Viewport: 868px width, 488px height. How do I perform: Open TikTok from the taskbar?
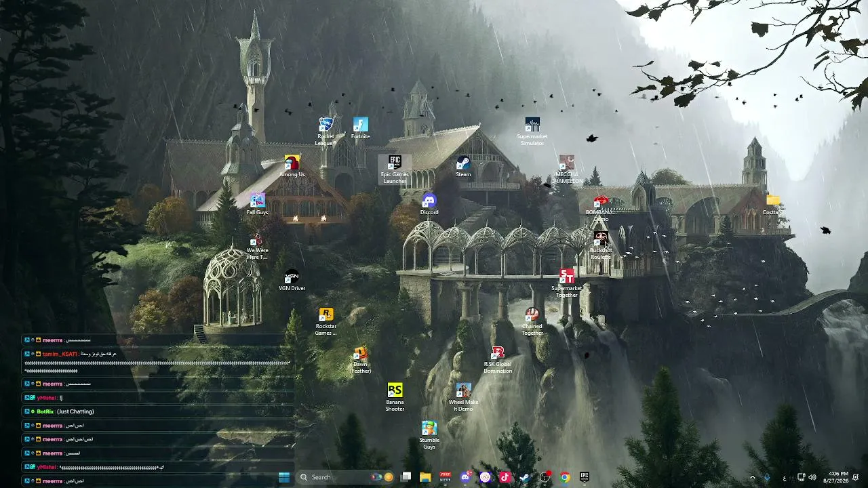(x=505, y=477)
